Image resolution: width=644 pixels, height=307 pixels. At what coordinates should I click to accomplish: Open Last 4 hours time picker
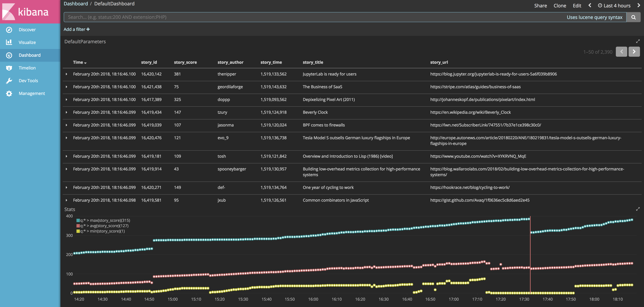coord(614,6)
